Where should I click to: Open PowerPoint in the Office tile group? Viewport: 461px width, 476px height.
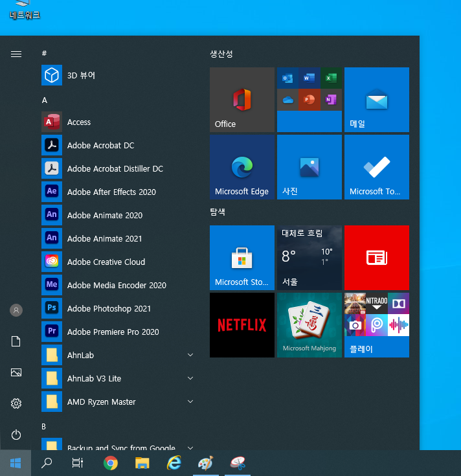point(309,100)
